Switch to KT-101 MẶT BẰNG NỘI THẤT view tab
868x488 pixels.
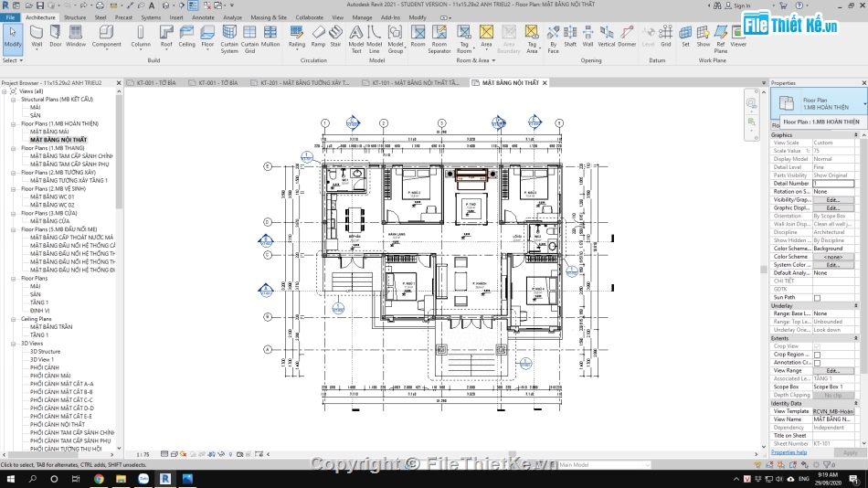410,82
